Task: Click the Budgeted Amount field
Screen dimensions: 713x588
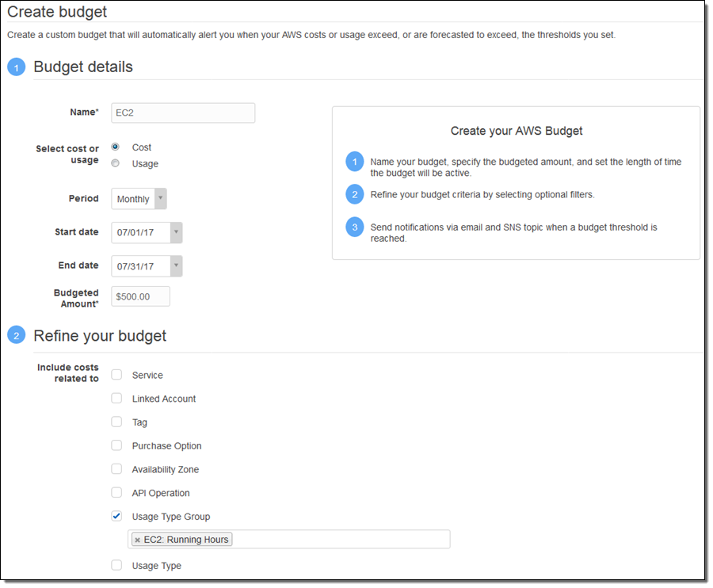Action: click(141, 296)
